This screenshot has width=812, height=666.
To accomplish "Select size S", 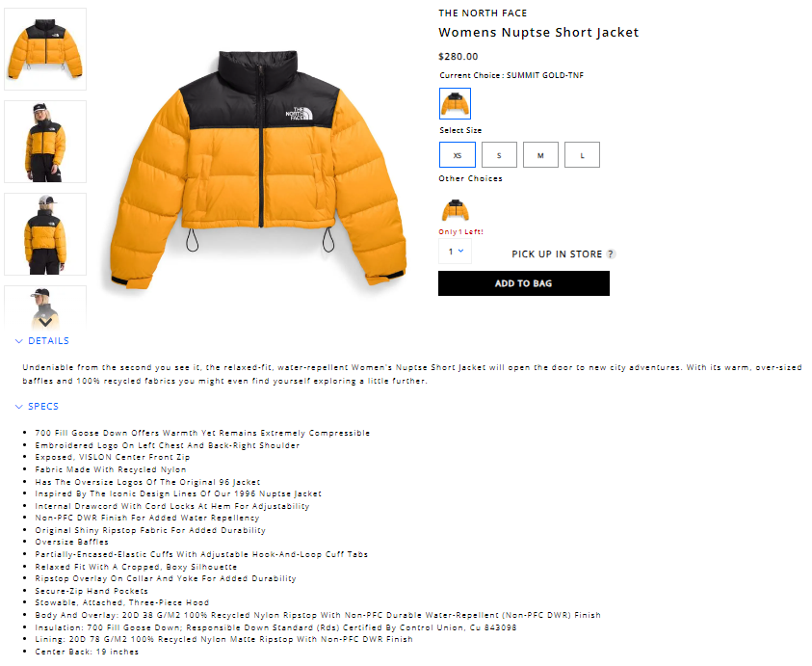I will [x=499, y=155].
